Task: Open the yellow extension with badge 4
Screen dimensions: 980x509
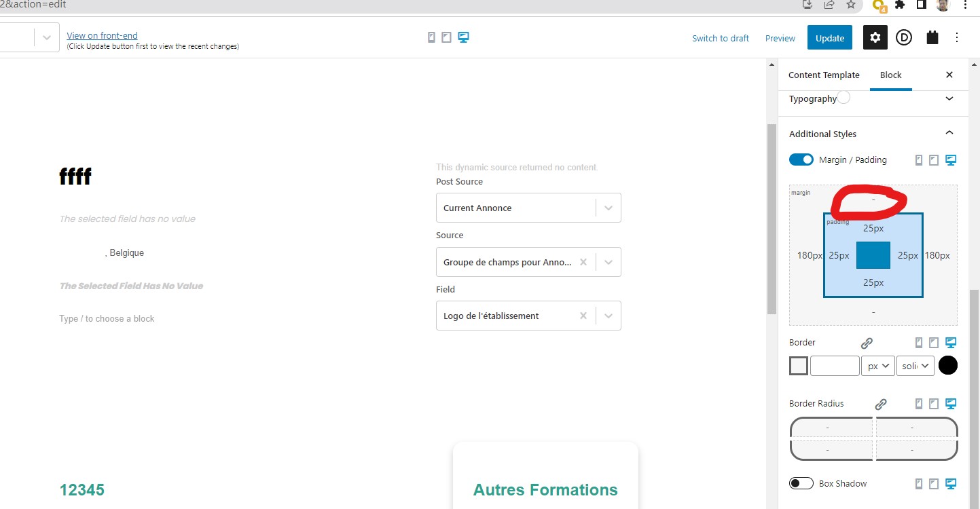Action: [x=879, y=5]
